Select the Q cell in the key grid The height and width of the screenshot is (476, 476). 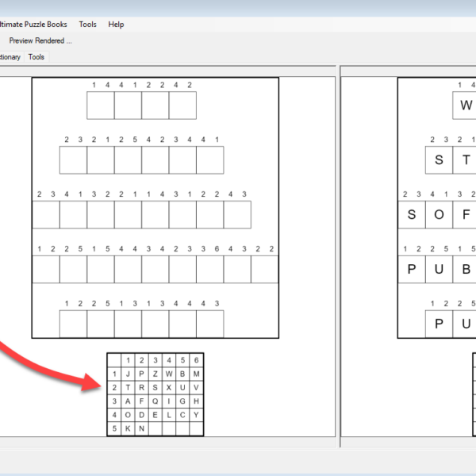pos(155,401)
